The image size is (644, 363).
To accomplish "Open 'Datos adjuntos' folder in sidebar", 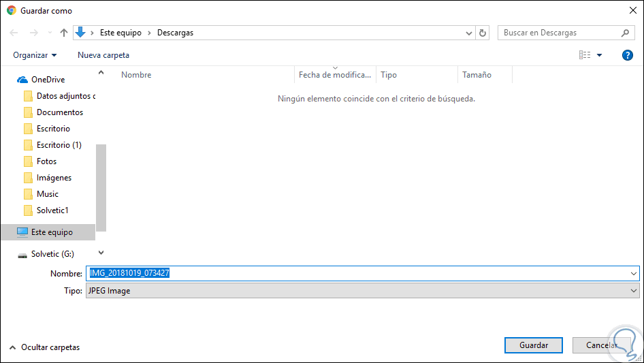I will click(66, 96).
